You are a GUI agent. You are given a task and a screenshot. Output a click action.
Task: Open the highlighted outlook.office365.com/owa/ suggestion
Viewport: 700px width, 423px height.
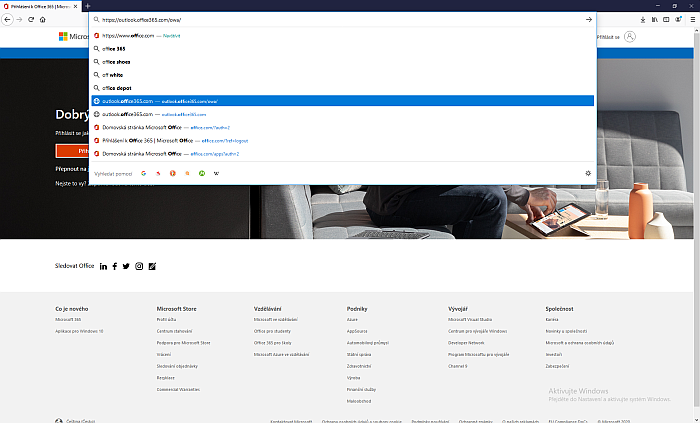342,101
